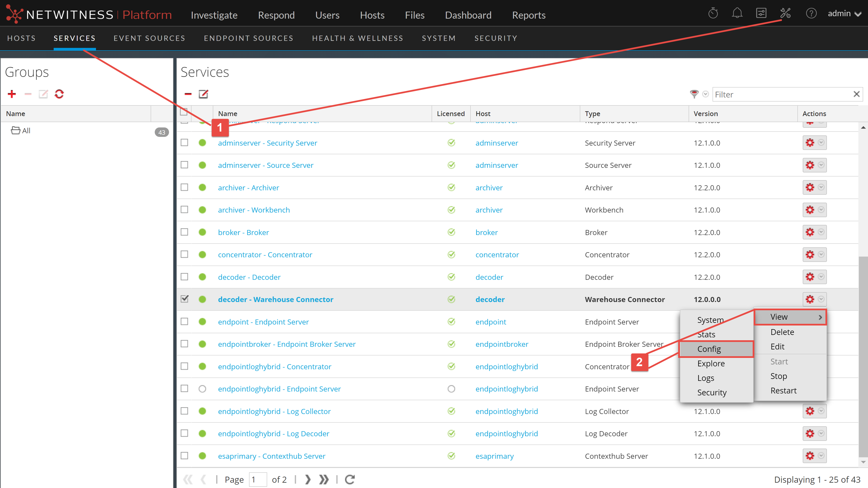Screen dimensions: 868x488
Task: Open the configure sliders icon in header
Action: (x=761, y=14)
